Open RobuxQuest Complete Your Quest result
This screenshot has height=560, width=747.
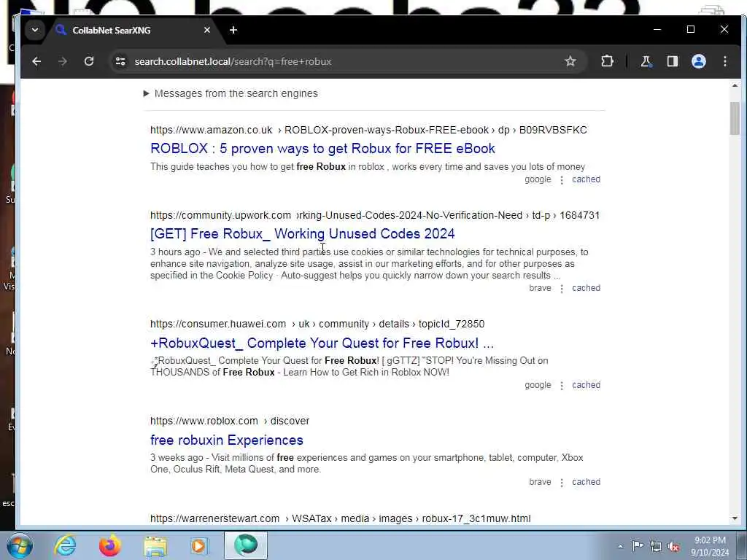click(322, 343)
